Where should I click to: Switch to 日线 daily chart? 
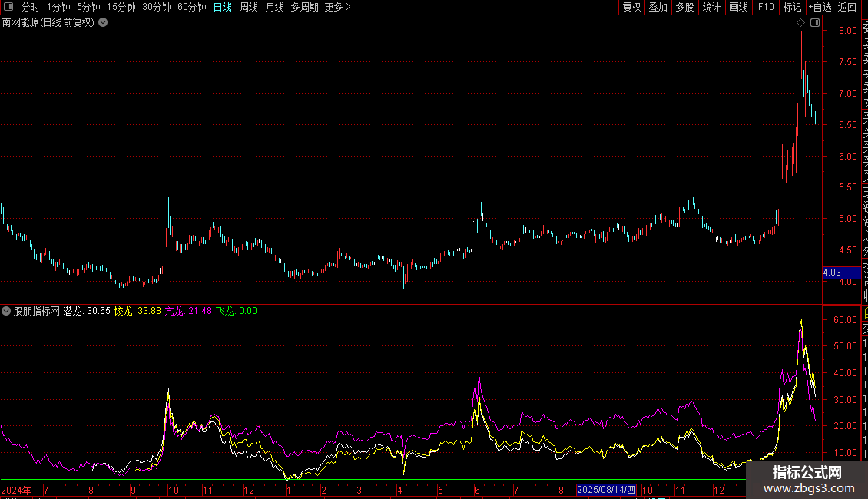coord(223,7)
